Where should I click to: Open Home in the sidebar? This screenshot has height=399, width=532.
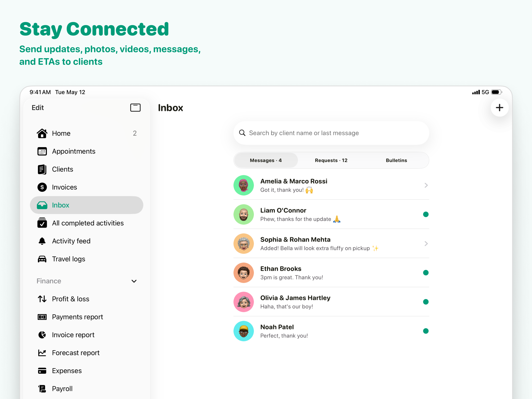pos(87,133)
